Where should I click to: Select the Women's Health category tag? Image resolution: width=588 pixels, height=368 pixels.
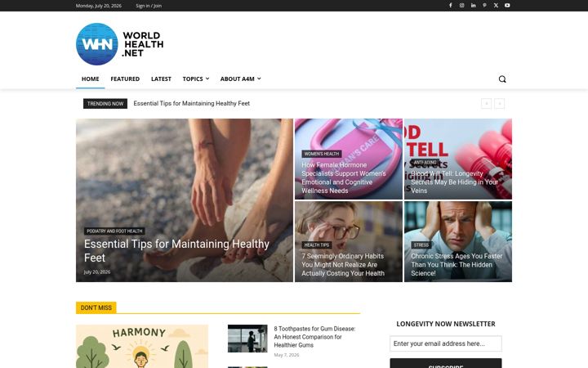coord(322,154)
